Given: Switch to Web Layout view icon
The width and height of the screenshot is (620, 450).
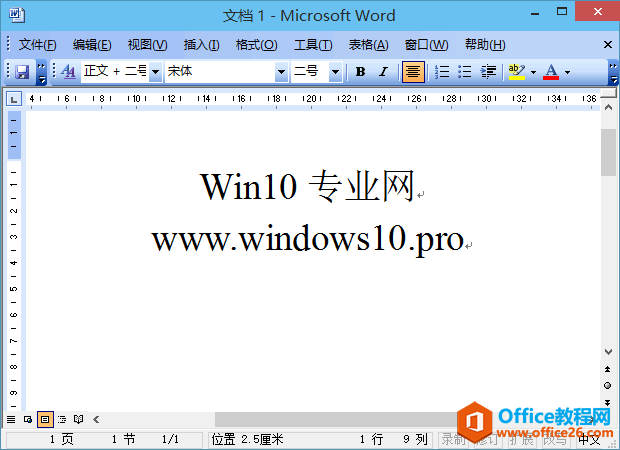Looking at the screenshot, I should pyautogui.click(x=28, y=420).
